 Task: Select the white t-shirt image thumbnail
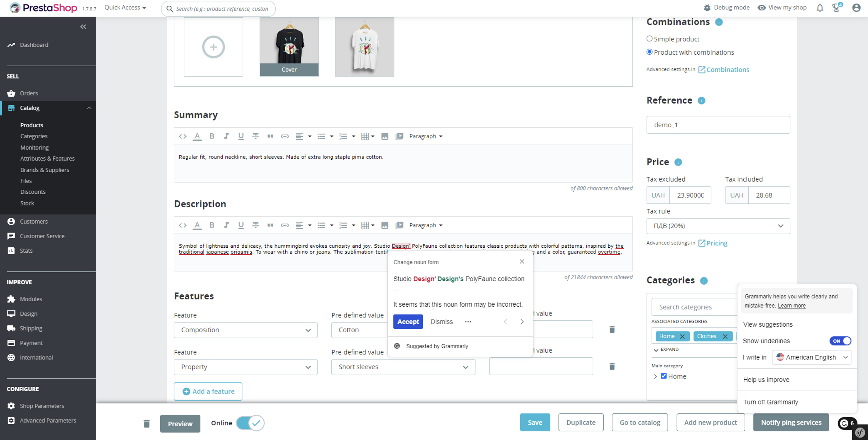(364, 47)
